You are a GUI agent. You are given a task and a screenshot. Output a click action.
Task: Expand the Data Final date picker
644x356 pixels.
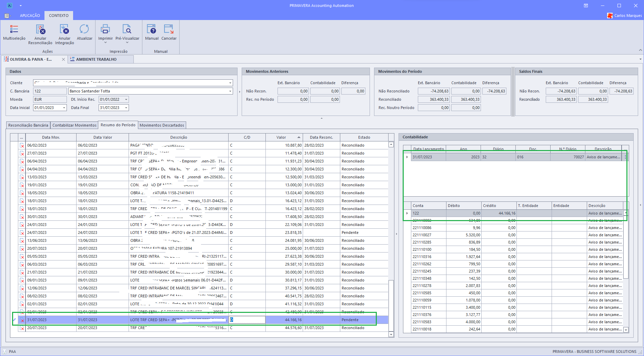[126, 108]
